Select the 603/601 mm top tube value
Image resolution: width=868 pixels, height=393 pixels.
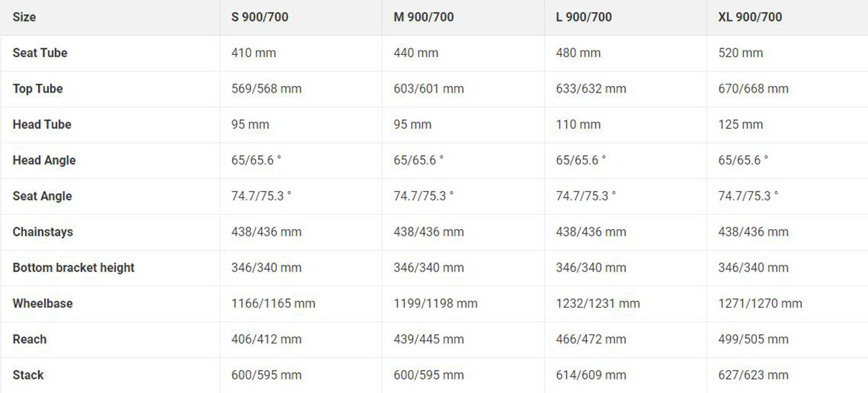(x=429, y=88)
